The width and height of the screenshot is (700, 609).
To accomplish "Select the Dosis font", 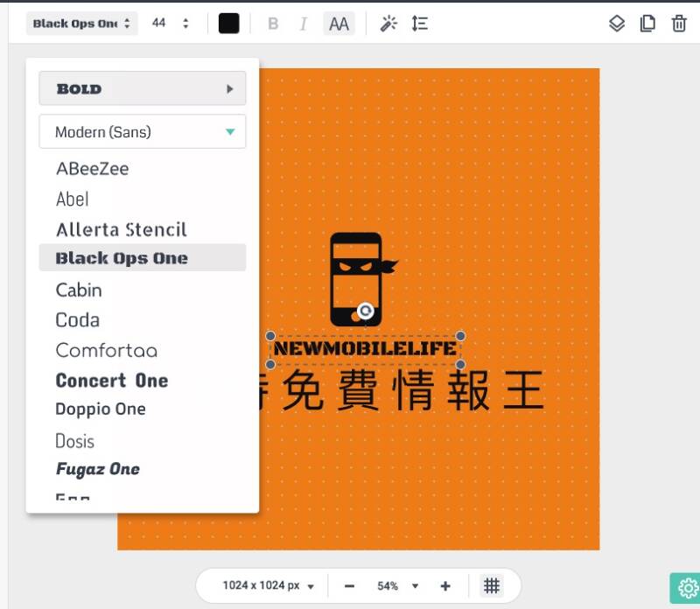I will click(x=75, y=441).
